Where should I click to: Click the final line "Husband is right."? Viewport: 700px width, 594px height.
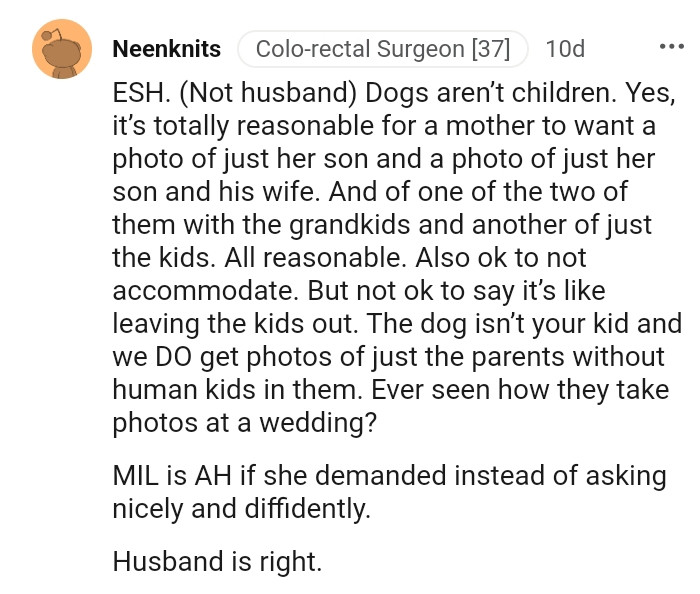point(217,561)
